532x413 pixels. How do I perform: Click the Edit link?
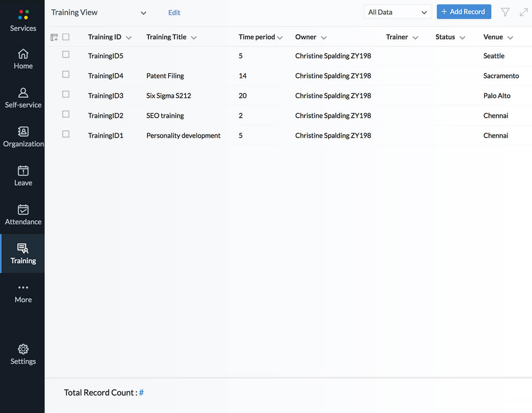174,13
